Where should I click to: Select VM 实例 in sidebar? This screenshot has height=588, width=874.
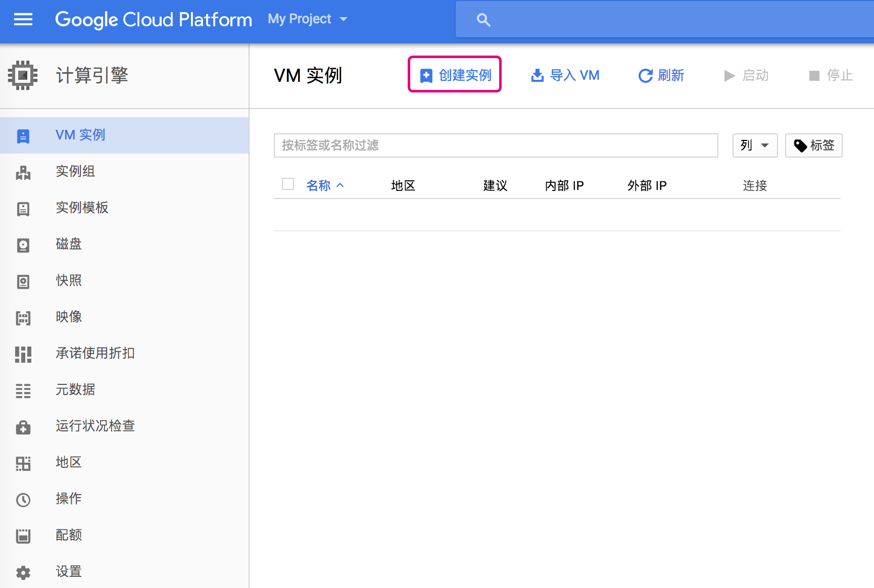(x=124, y=135)
